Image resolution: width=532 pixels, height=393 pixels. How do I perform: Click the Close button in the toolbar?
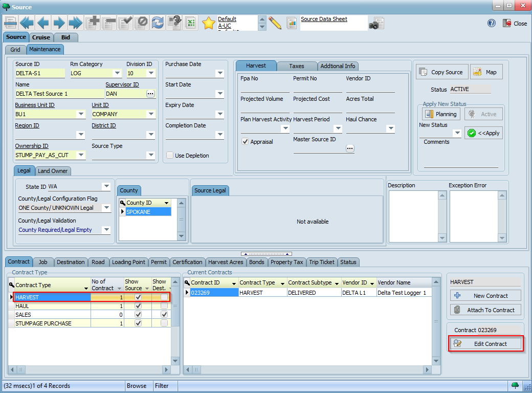(515, 23)
